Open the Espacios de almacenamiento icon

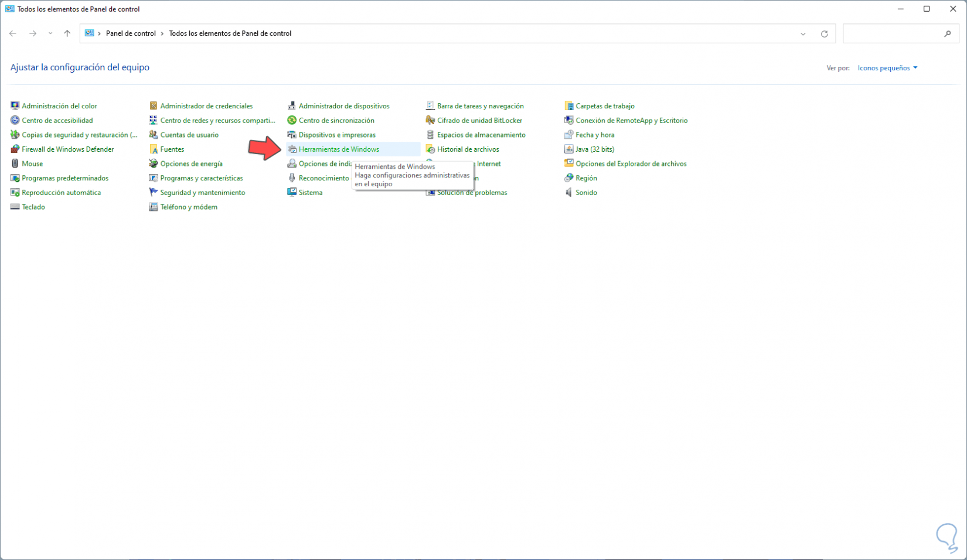click(430, 135)
